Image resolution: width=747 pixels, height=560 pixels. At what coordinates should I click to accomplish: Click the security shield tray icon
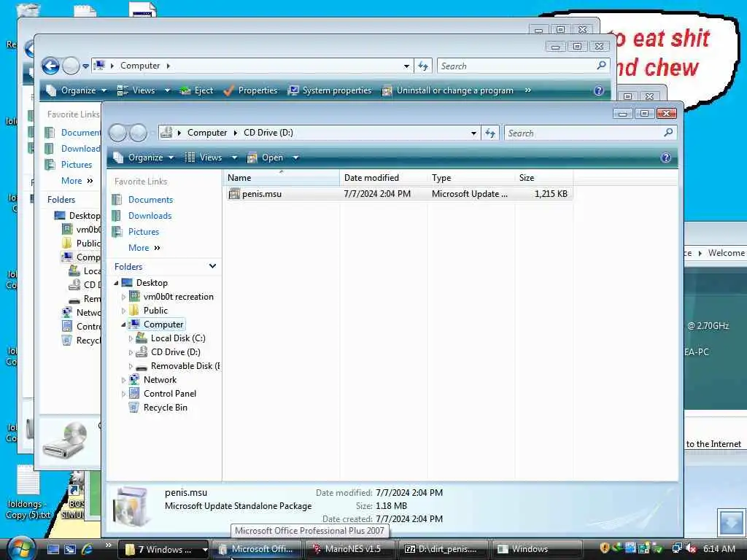(x=605, y=548)
